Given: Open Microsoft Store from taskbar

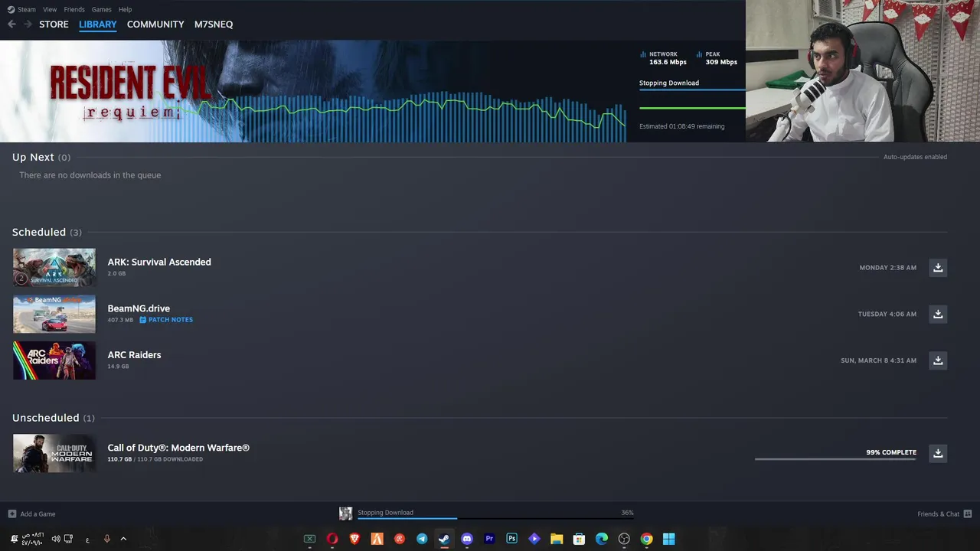Looking at the screenshot, I should [x=579, y=539].
